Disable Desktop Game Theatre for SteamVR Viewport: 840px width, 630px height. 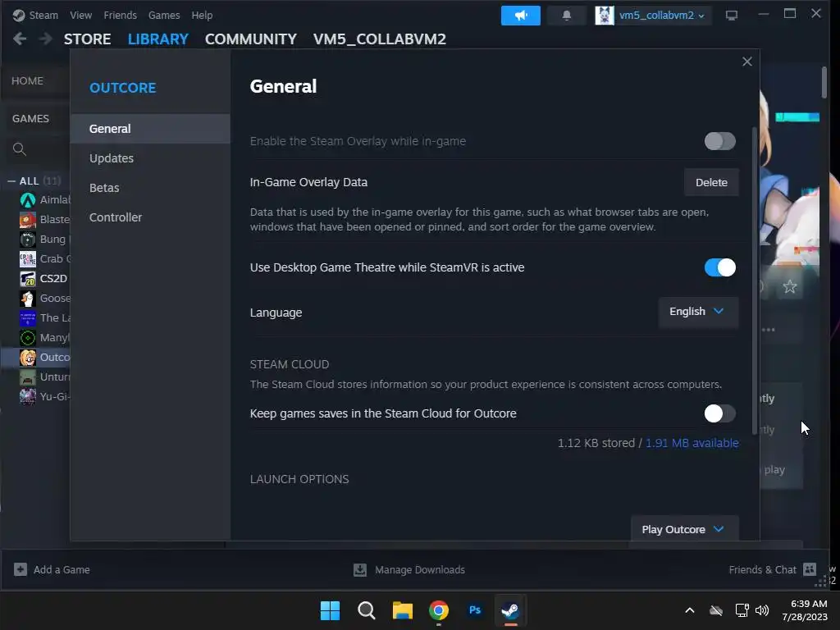[719, 267]
